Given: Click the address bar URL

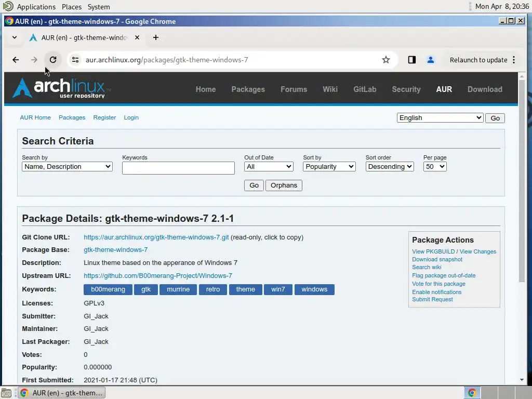Looking at the screenshot, I should click(167, 60).
